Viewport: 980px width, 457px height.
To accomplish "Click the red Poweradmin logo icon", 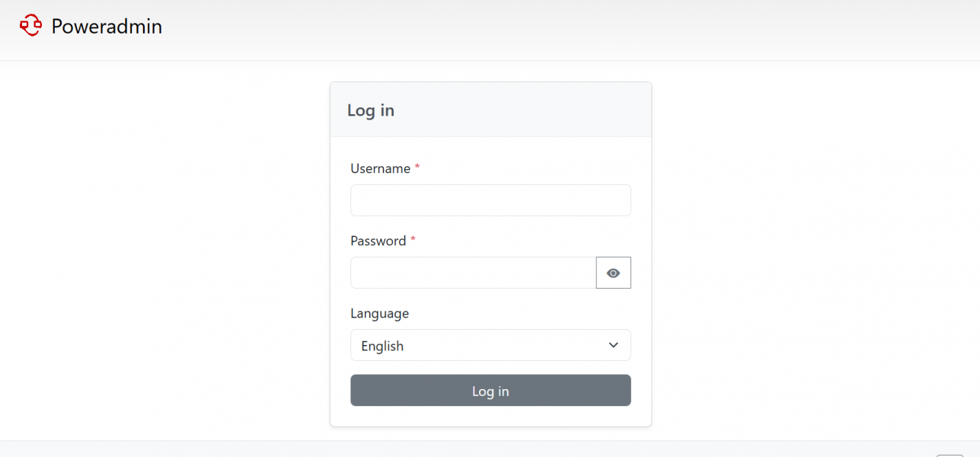I will coord(30,26).
